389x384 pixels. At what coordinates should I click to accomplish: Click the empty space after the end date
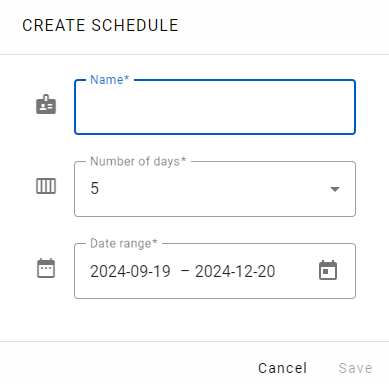point(296,271)
